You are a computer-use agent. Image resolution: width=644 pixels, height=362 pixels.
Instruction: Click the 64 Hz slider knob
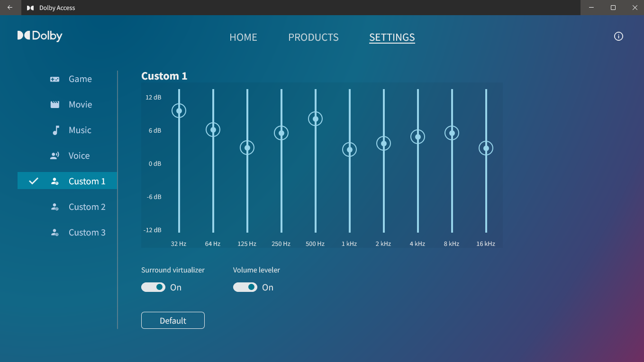pyautogui.click(x=213, y=130)
